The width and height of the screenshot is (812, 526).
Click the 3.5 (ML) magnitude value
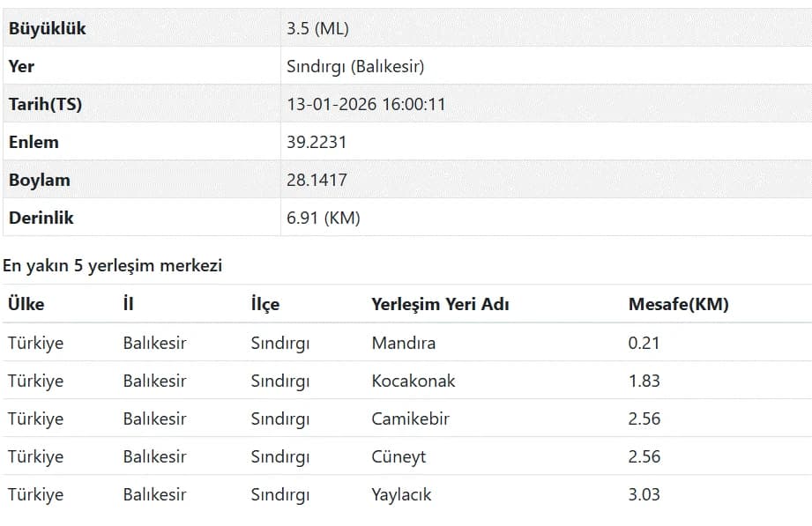pyautogui.click(x=317, y=28)
